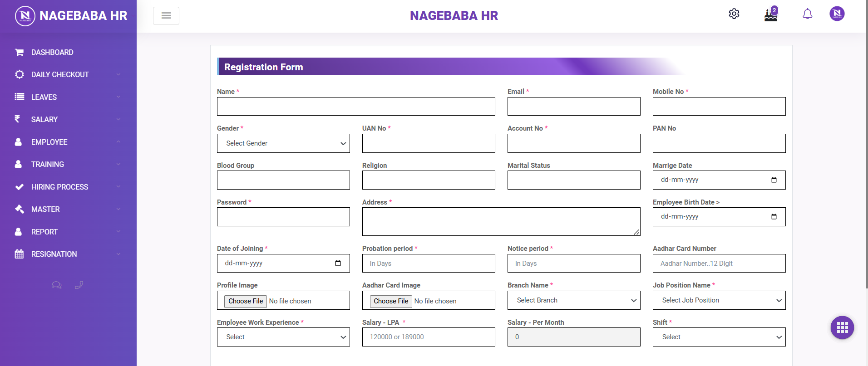Click the chat bubble icon in sidebar
The width and height of the screenshot is (868, 366).
pyautogui.click(x=57, y=285)
